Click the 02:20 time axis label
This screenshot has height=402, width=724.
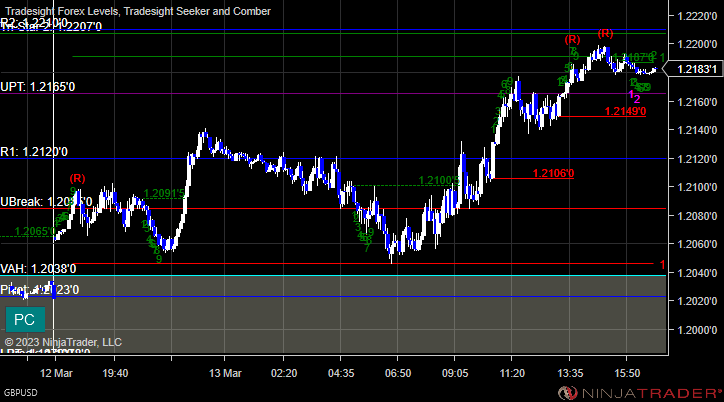click(x=284, y=373)
